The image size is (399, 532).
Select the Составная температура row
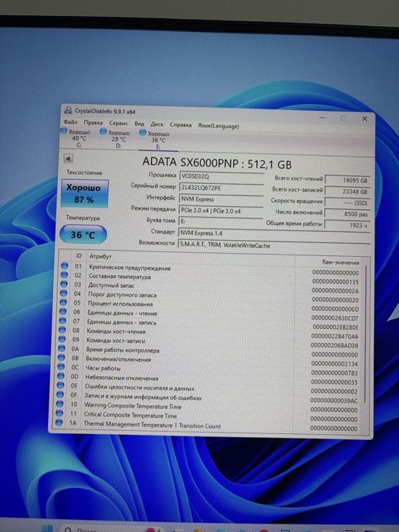pos(211,278)
